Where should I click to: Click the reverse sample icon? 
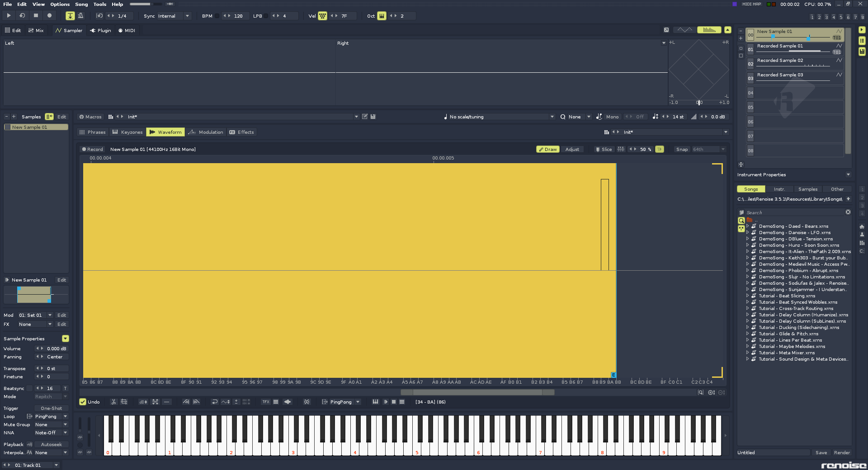tap(215, 402)
